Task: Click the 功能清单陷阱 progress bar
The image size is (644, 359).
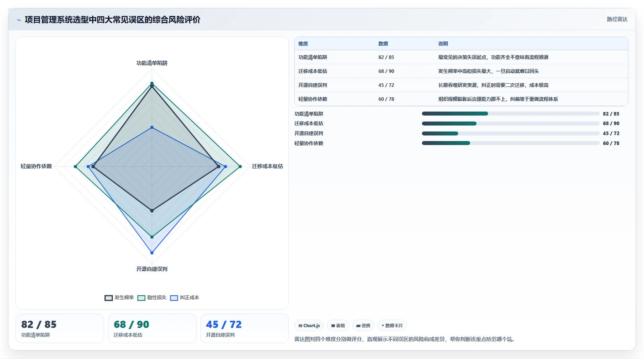Action: [x=510, y=114]
